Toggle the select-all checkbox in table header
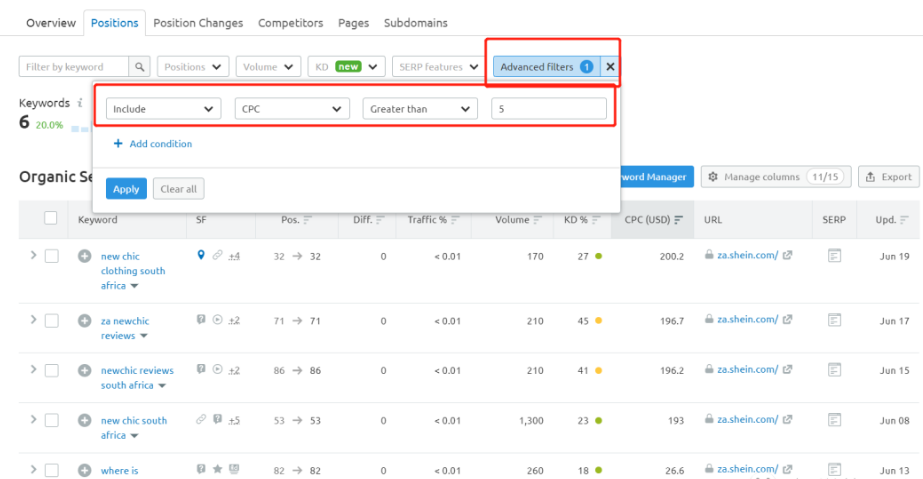Image resolution: width=923 pixels, height=479 pixels. point(51,219)
